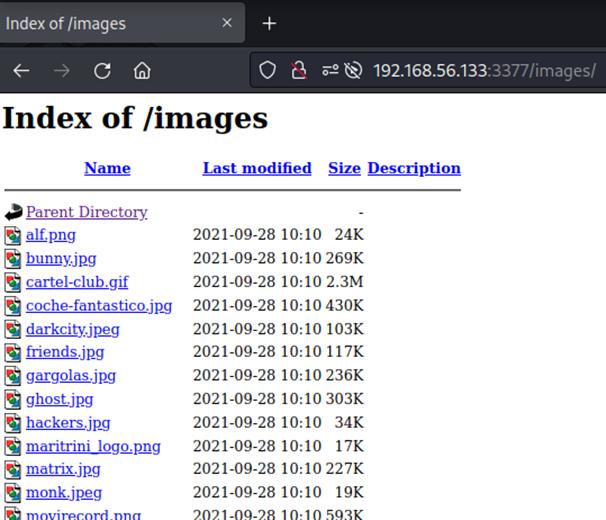Go to the browser home page icon
The width and height of the screenshot is (606, 520).
(142, 71)
